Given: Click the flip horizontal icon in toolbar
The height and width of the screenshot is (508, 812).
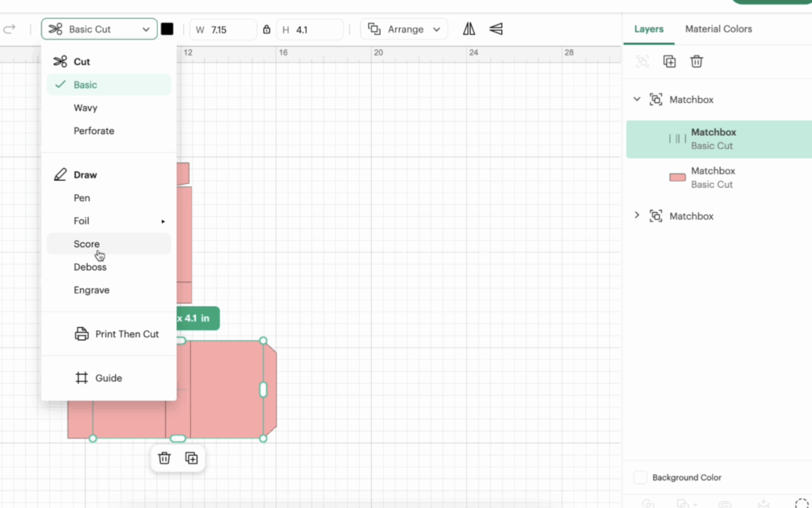Looking at the screenshot, I should pos(469,29).
